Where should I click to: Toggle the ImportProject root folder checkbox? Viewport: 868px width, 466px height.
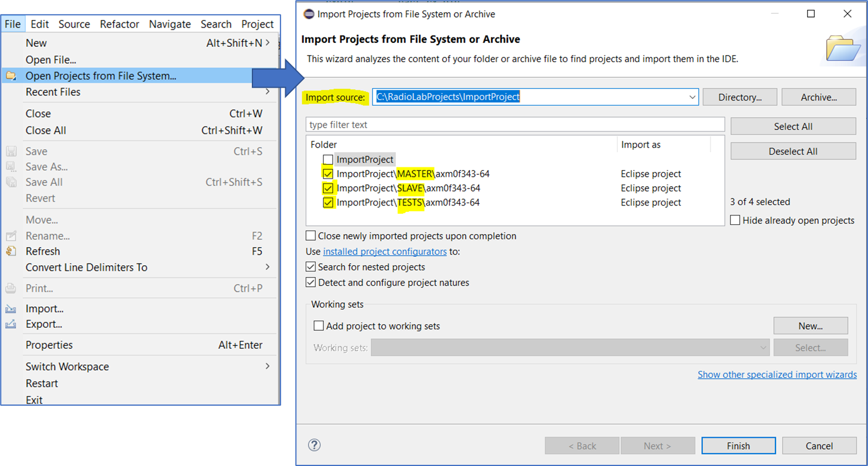(x=328, y=159)
